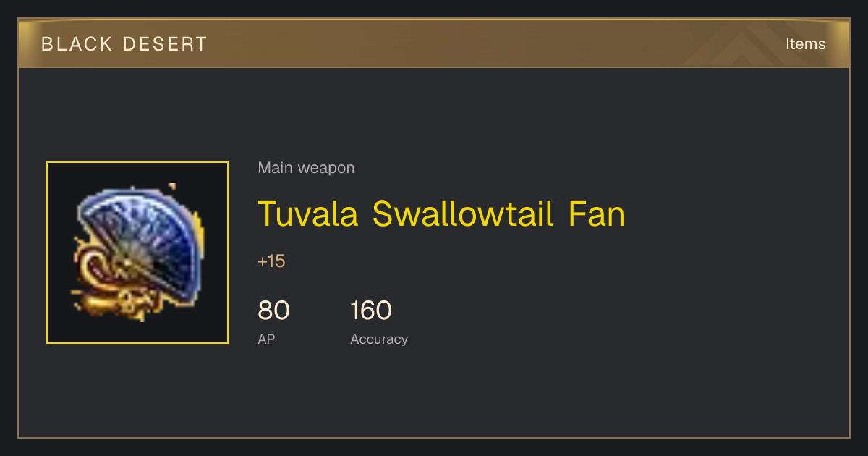The width and height of the screenshot is (868, 456).
Task: Select the word Swallowtail in the item name
Action: [x=464, y=214]
